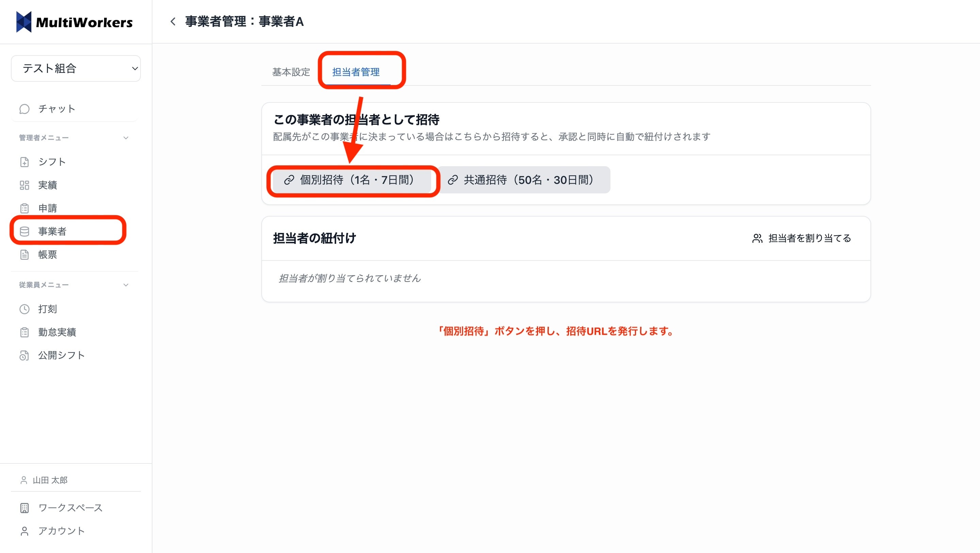Click the 担当者が割り当てられていません message
Viewport: 980px width, 553px height.
(349, 278)
